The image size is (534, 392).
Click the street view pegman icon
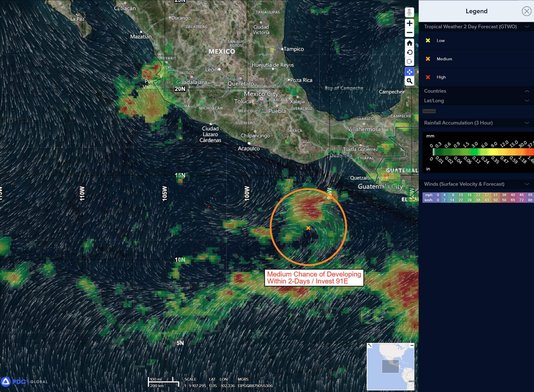pyautogui.click(x=409, y=12)
